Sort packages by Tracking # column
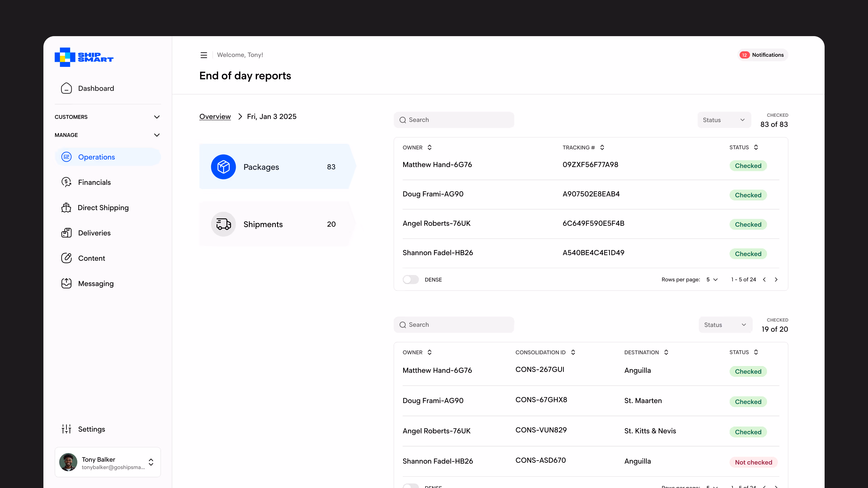Screen dimensions: 868x488 point(602,148)
